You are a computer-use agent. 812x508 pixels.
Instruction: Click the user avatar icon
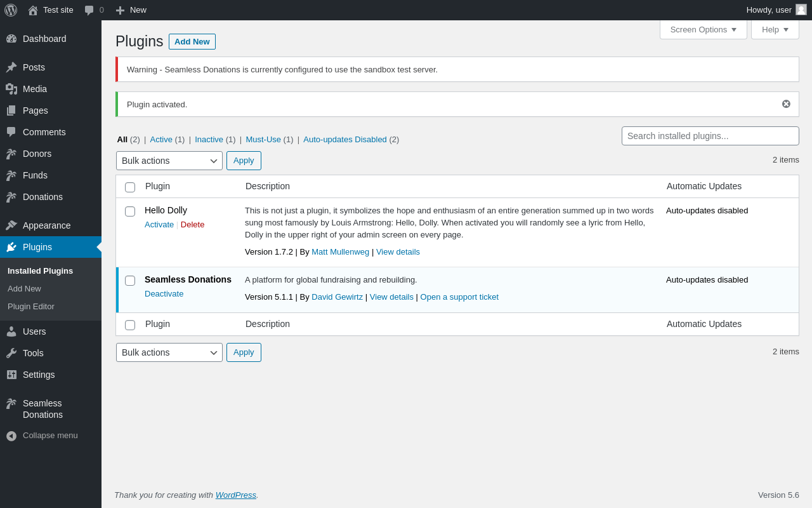pyautogui.click(x=801, y=10)
